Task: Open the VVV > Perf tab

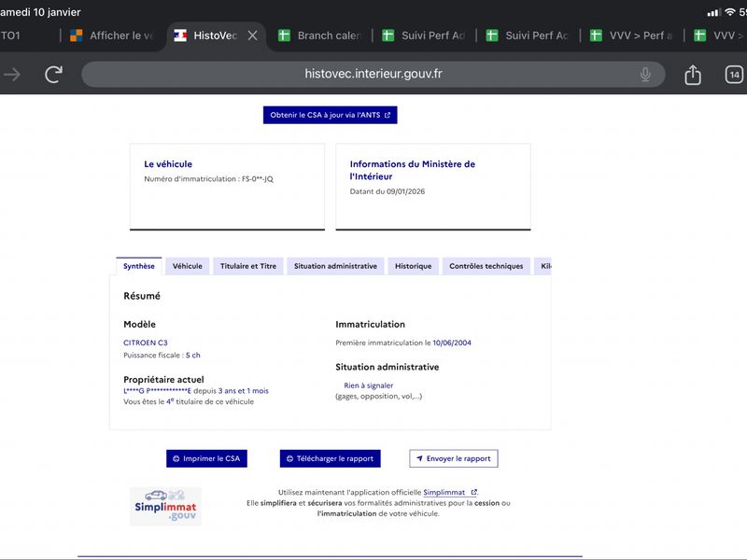Action: pyautogui.click(x=632, y=35)
